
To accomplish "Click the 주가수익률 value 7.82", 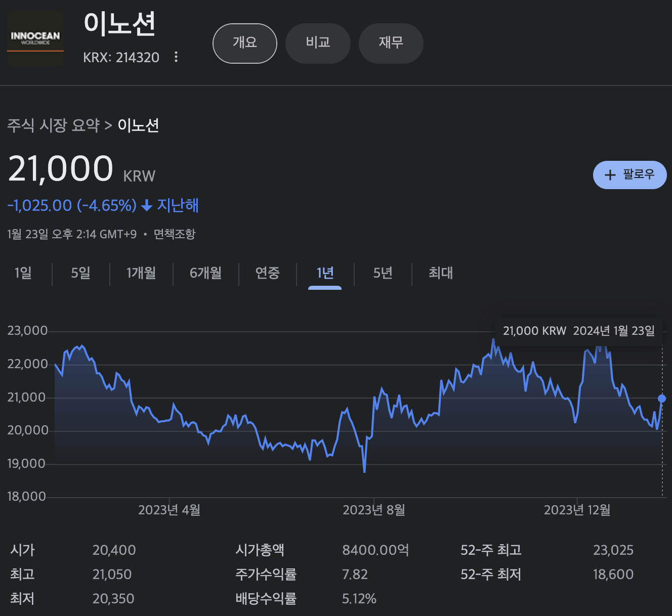I will pos(355,575).
